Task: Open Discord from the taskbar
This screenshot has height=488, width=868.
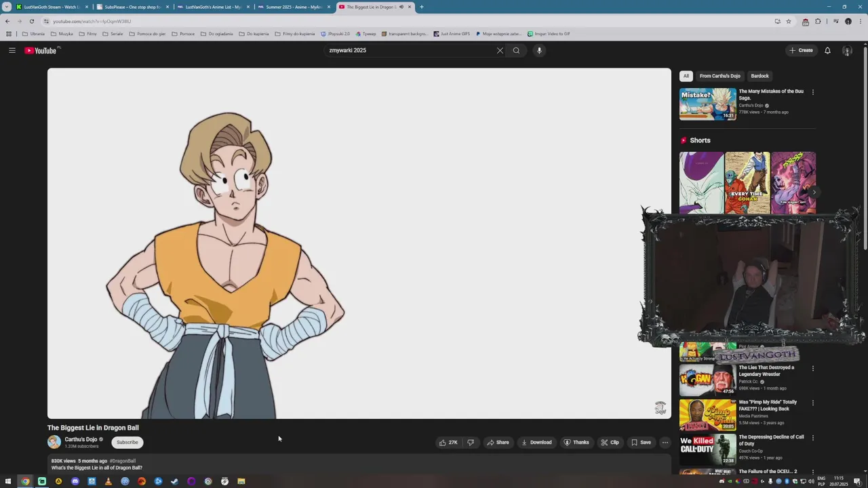Action: (x=75, y=481)
